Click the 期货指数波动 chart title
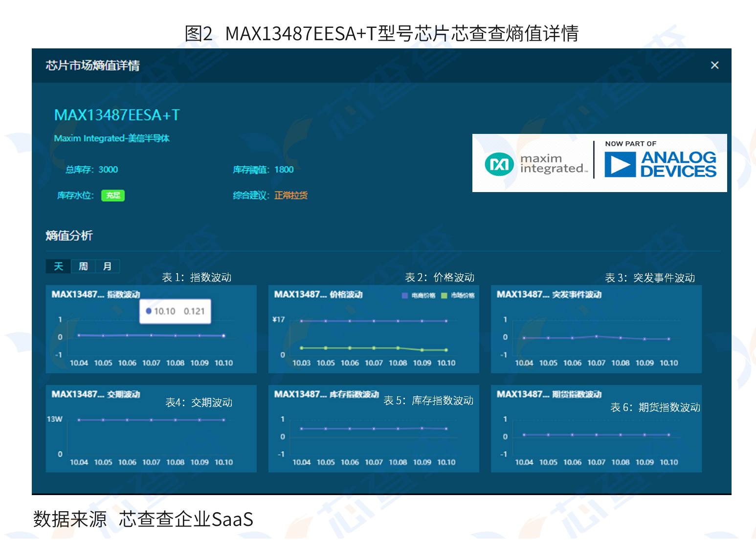The image size is (756, 542). (549, 394)
